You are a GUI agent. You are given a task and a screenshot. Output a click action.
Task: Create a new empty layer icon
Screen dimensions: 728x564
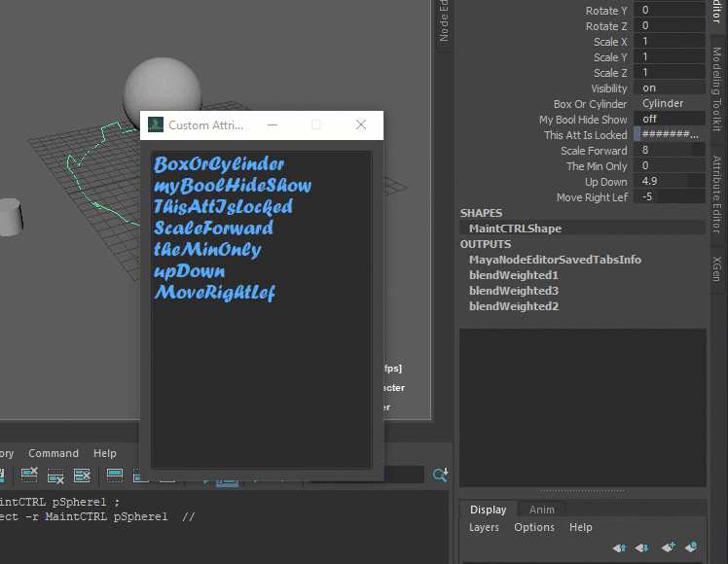pos(668,547)
